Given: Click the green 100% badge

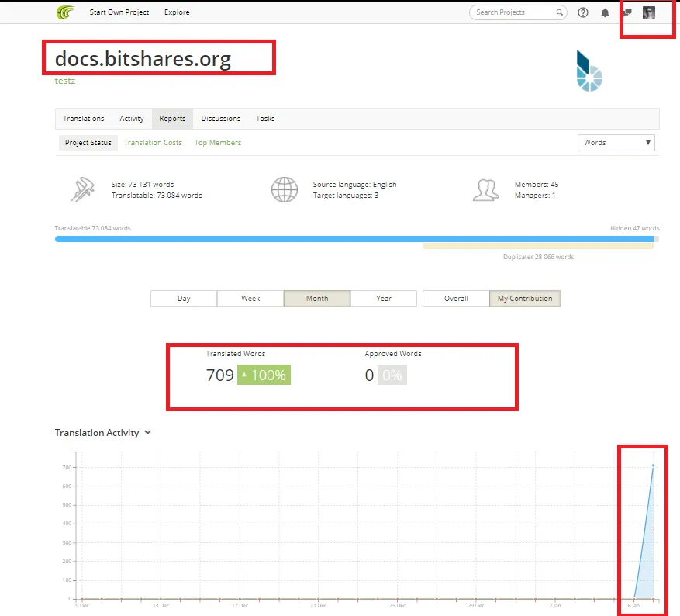Looking at the screenshot, I should (264, 375).
